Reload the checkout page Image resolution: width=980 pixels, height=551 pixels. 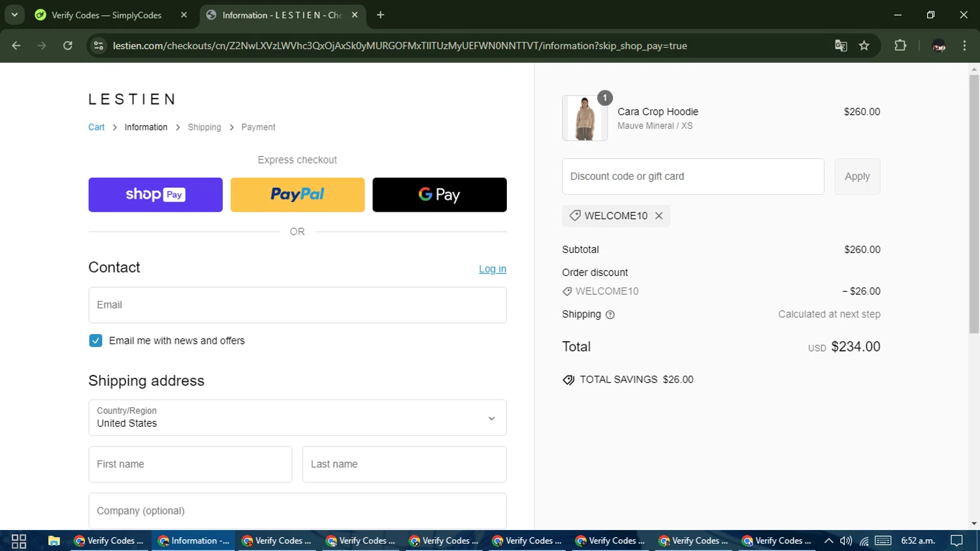[x=67, y=46]
